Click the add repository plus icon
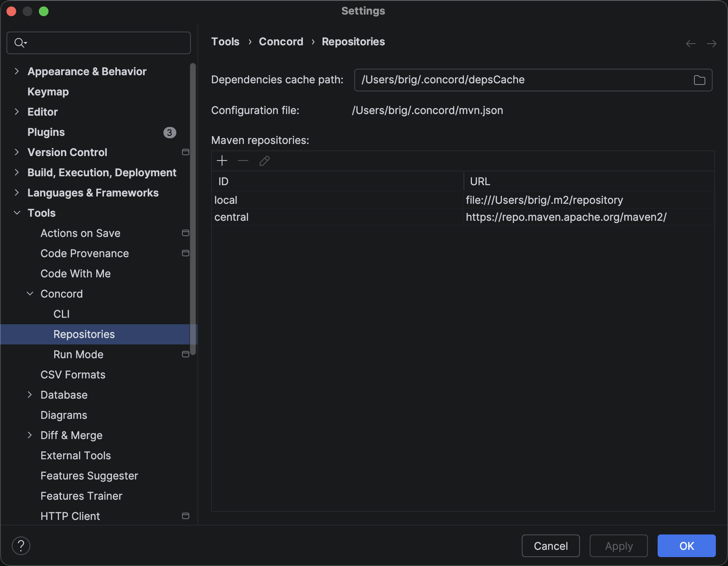 click(222, 161)
